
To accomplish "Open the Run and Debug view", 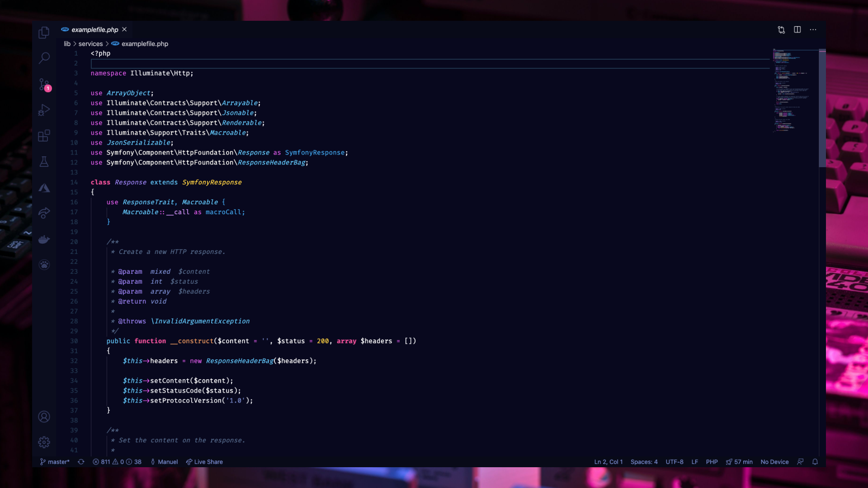I will [44, 110].
